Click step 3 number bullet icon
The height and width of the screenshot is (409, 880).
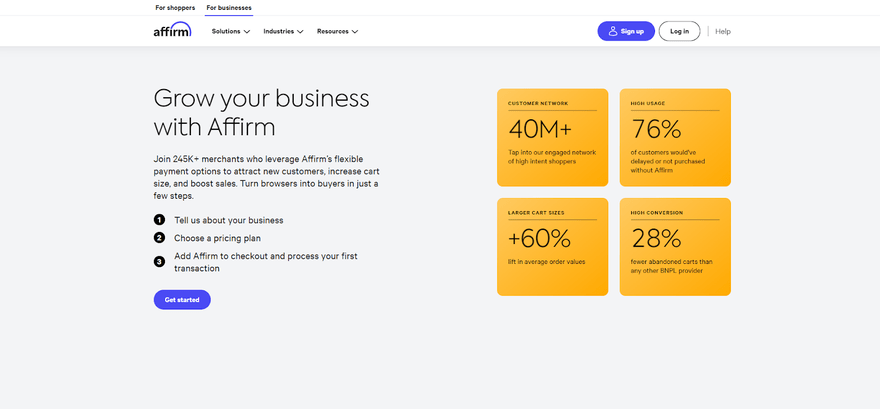tap(159, 262)
